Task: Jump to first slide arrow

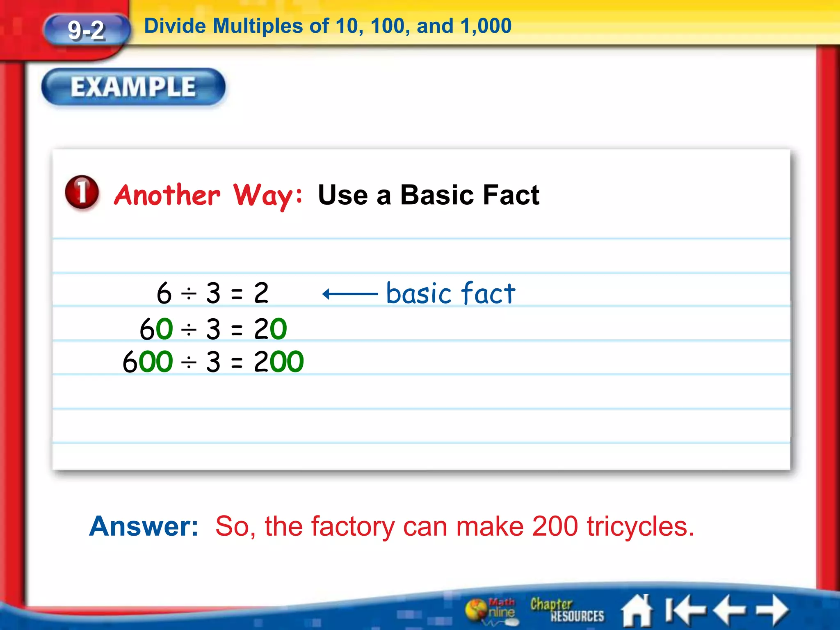Action: coord(685,610)
